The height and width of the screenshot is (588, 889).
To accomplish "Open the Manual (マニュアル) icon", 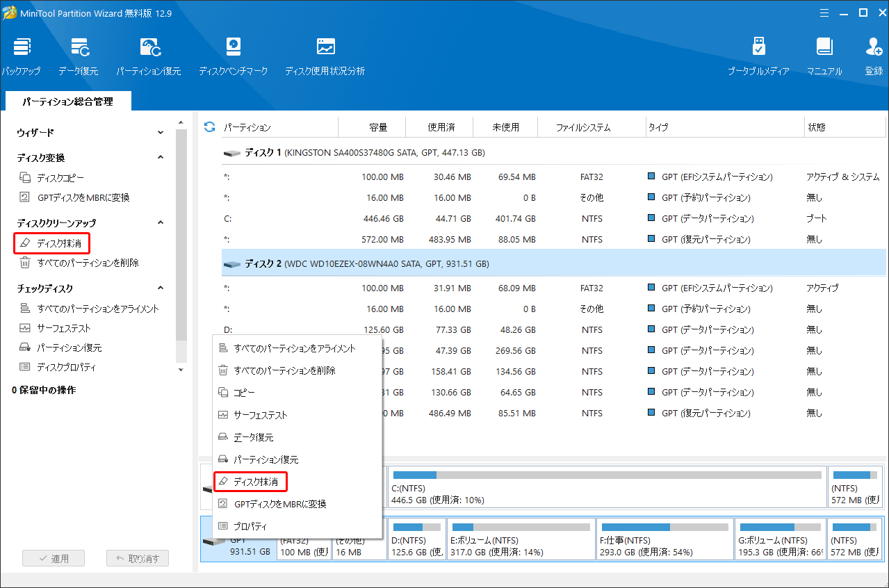I will pos(824,47).
